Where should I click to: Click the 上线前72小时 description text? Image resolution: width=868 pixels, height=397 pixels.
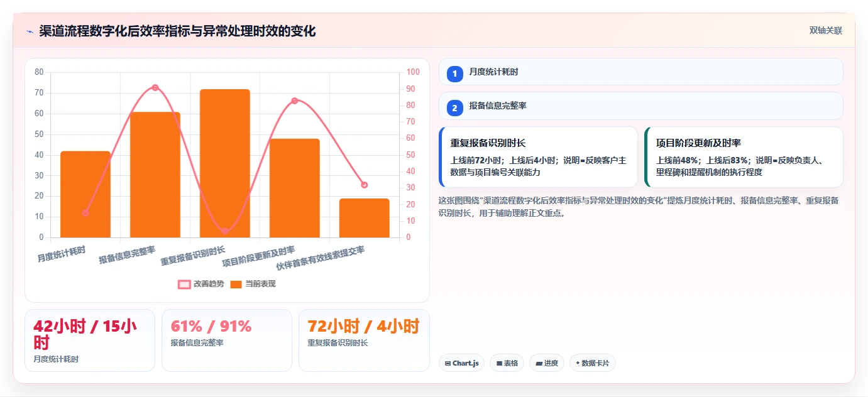pos(538,166)
